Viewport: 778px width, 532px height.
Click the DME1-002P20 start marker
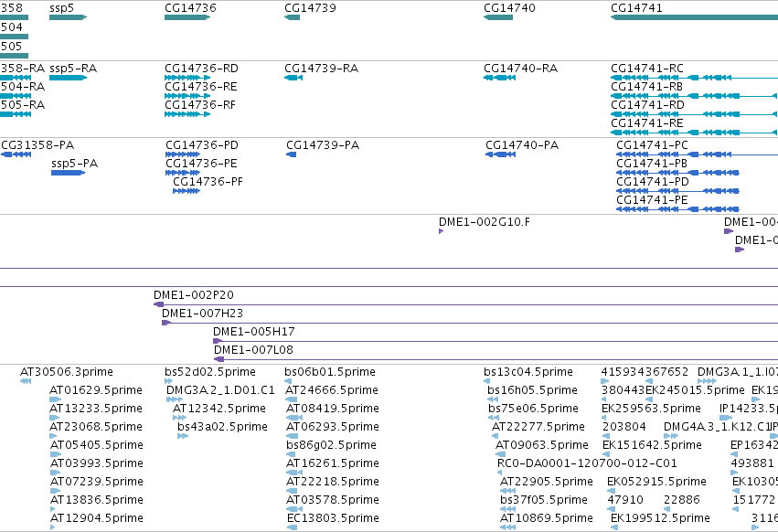click(158, 304)
